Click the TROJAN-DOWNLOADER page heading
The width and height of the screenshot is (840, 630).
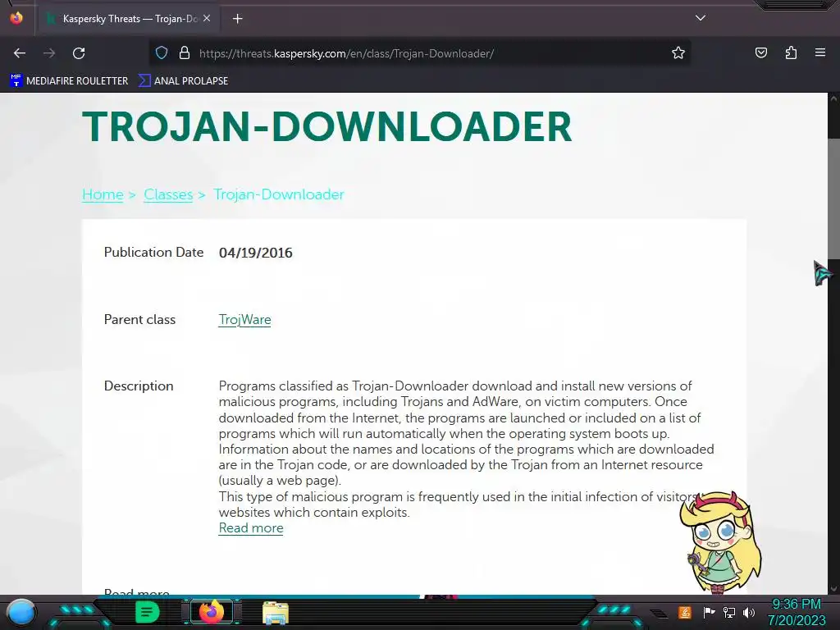pyautogui.click(x=326, y=127)
